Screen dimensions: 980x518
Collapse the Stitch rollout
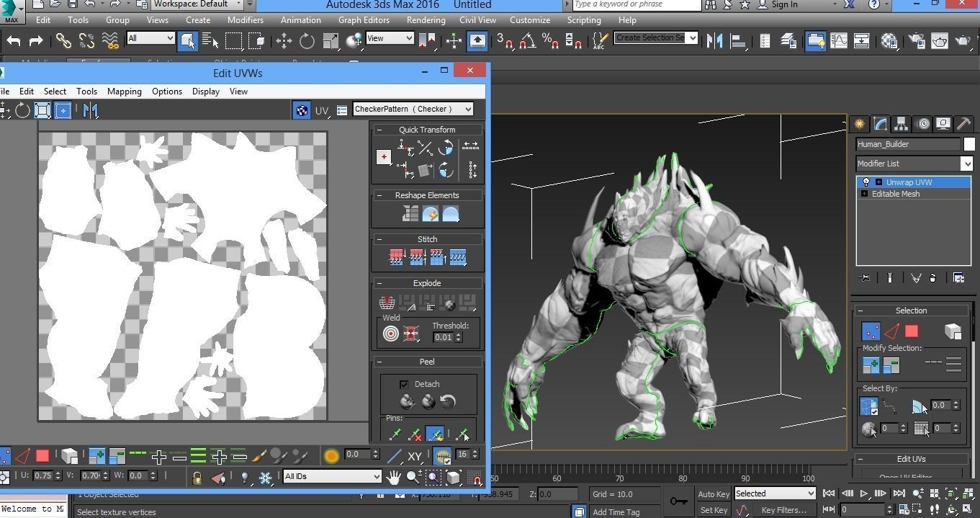coord(379,239)
